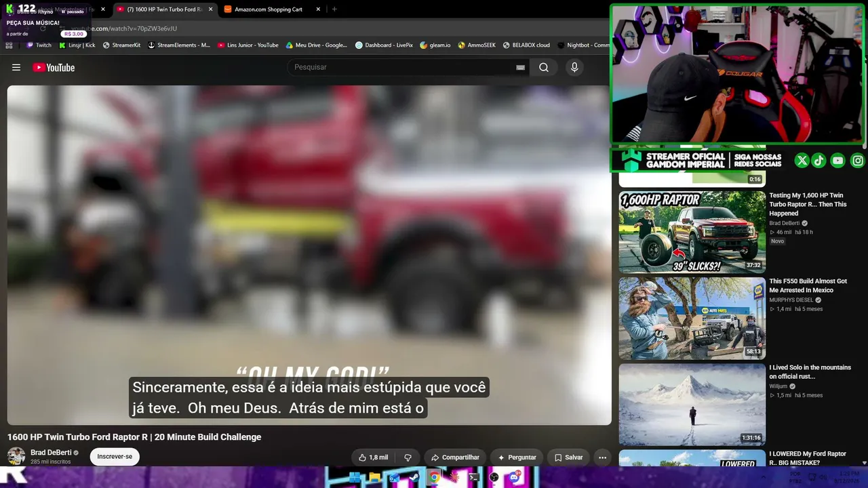Screen dimensions: 868x488
Task: Open the system clock in the taskbar
Action: [848, 477]
